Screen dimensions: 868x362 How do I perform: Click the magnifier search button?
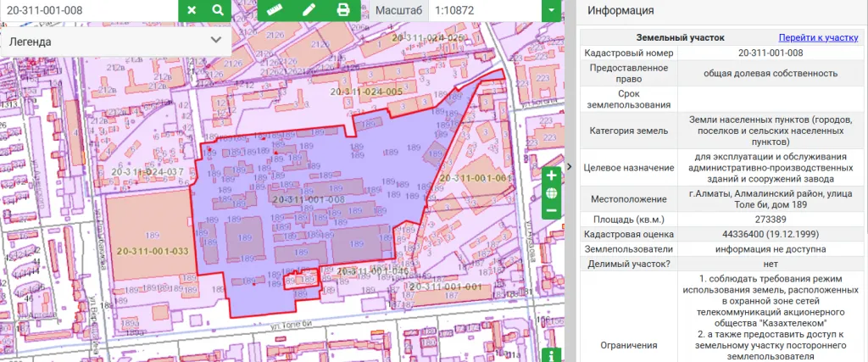coord(218,10)
